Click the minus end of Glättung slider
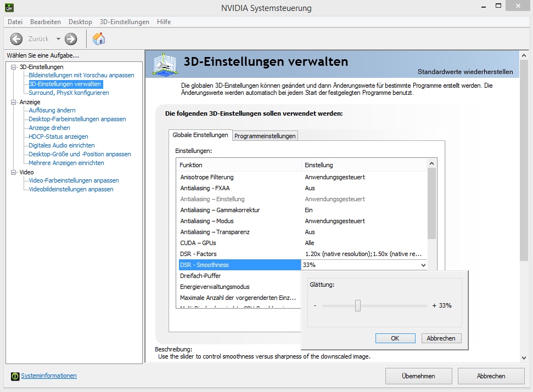533x392 pixels. pos(315,305)
